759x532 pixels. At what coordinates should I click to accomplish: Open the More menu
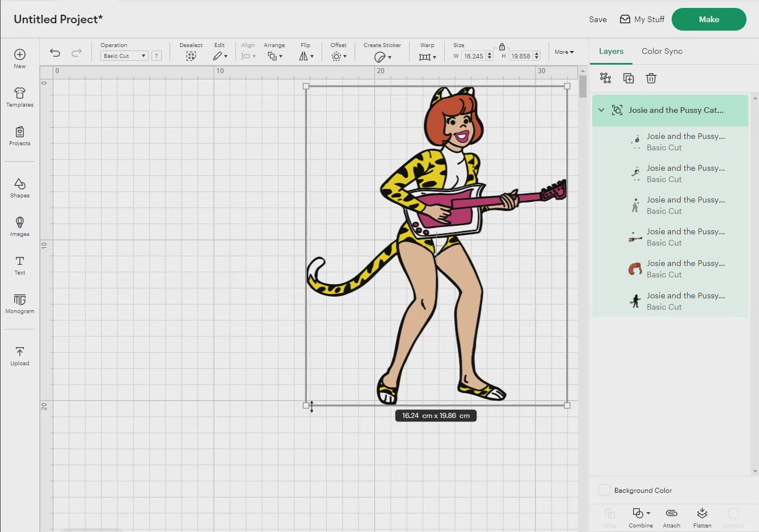coord(564,52)
